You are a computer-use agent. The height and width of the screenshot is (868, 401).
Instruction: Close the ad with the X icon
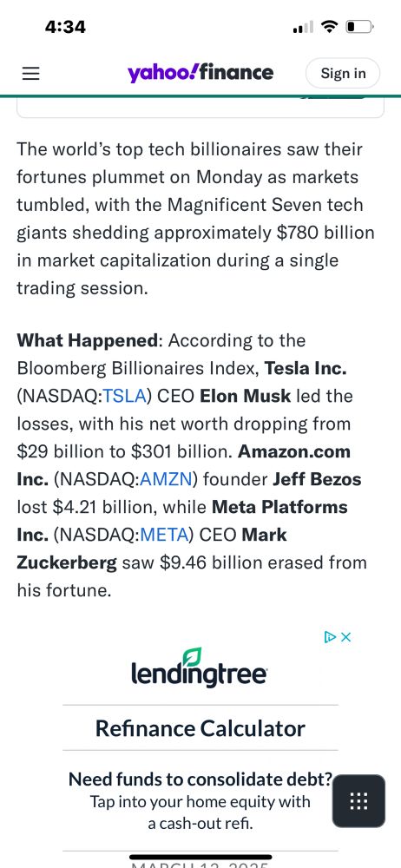(346, 637)
